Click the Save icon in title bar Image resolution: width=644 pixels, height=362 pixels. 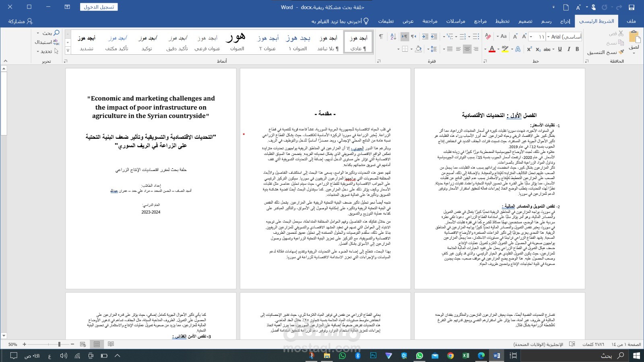point(632,7)
